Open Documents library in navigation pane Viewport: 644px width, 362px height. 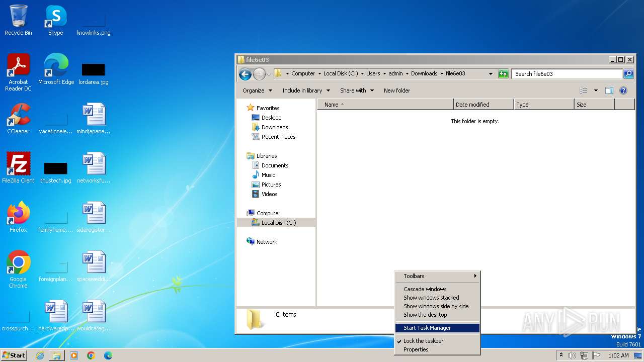[x=275, y=165]
